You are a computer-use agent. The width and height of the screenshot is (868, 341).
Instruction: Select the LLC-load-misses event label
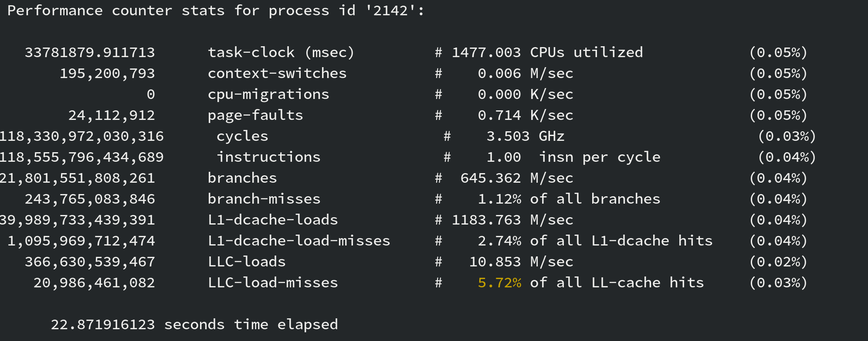(x=273, y=283)
